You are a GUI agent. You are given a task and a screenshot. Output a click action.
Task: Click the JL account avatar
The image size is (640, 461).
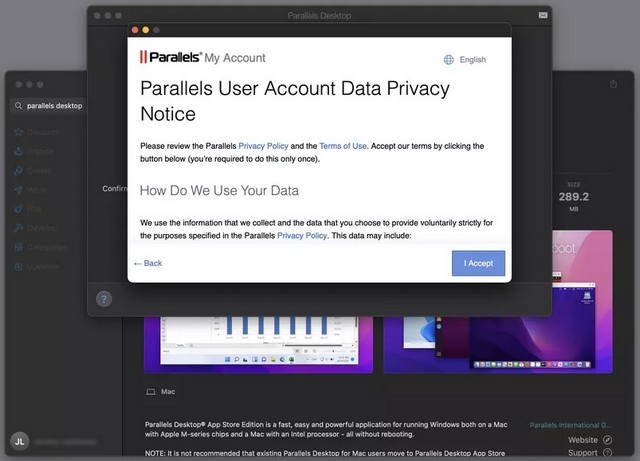coord(19,440)
